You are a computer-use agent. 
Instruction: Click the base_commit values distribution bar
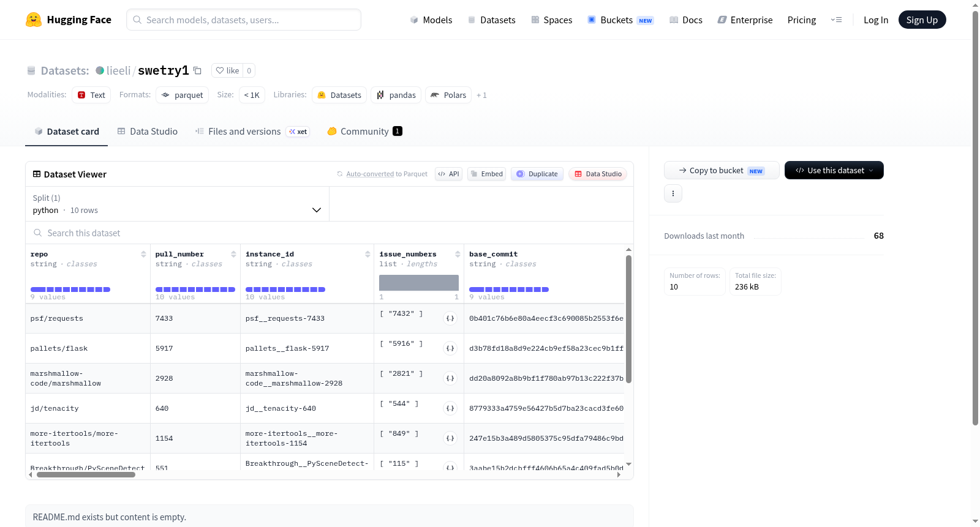(x=509, y=290)
